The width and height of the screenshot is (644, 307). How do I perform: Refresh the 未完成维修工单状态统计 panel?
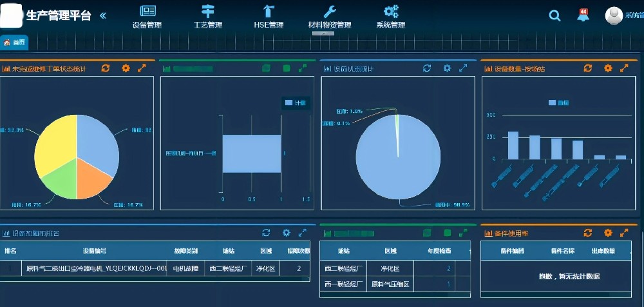coord(106,68)
